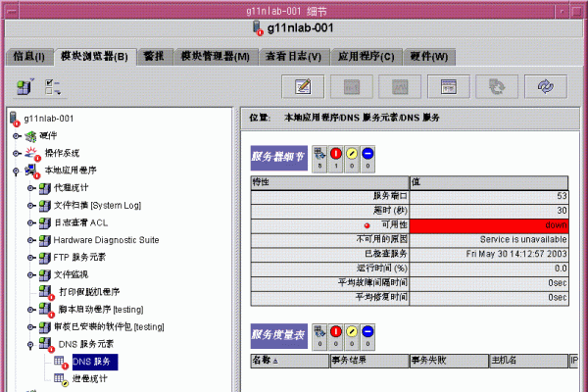
Task: Expand the 审核已安装的软件包 [testing] node
Action: click(x=31, y=327)
